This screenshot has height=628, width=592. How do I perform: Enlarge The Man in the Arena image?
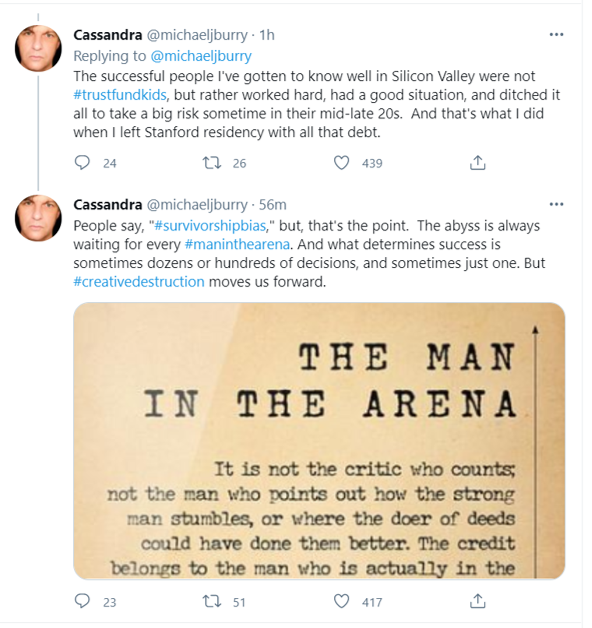click(x=319, y=441)
